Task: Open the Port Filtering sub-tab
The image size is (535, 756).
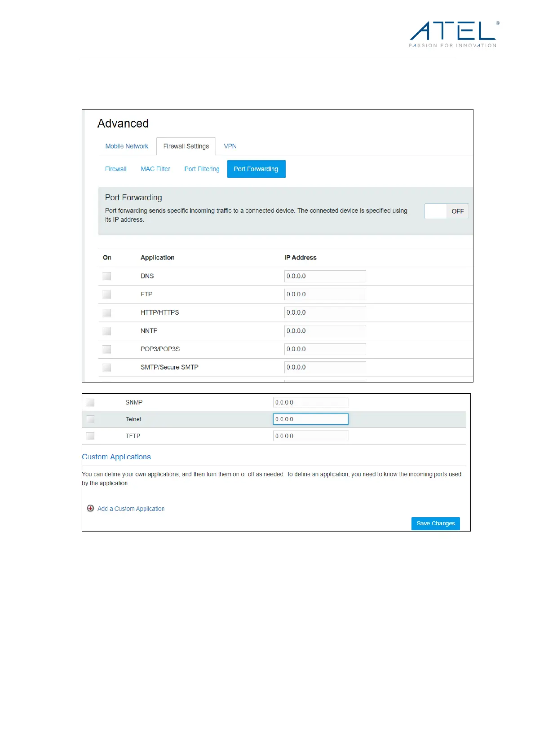Action: click(x=202, y=169)
